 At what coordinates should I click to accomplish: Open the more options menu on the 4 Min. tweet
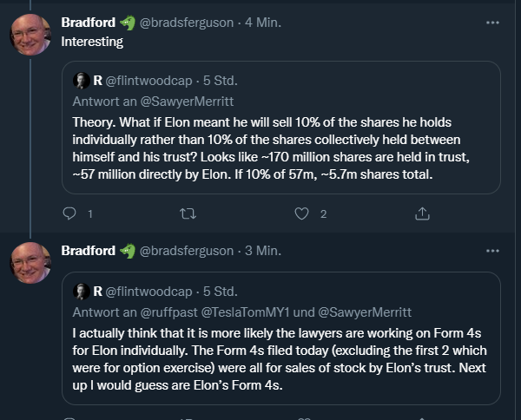coord(492,23)
